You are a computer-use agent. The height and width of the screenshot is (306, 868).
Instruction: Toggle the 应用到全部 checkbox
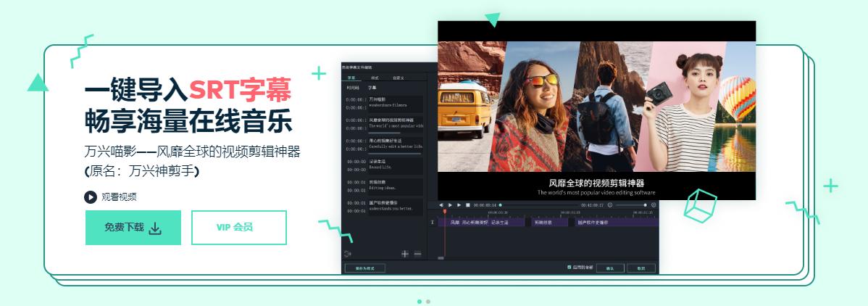pyautogui.click(x=569, y=267)
